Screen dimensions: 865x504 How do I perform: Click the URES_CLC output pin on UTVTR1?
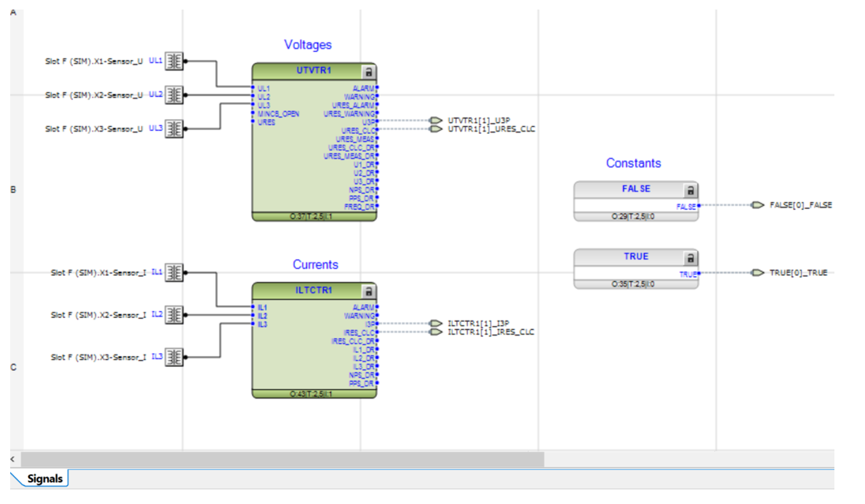pos(375,128)
